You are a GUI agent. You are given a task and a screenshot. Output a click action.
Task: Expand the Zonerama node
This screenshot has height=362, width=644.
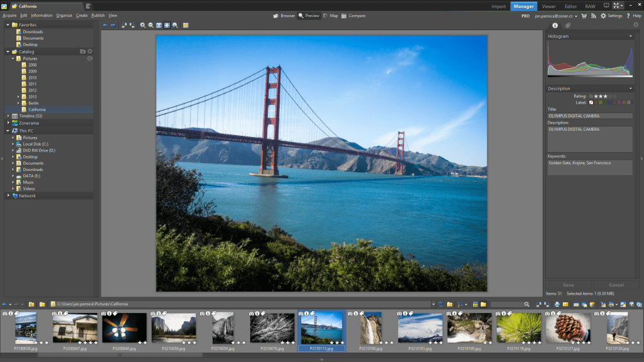click(8, 123)
